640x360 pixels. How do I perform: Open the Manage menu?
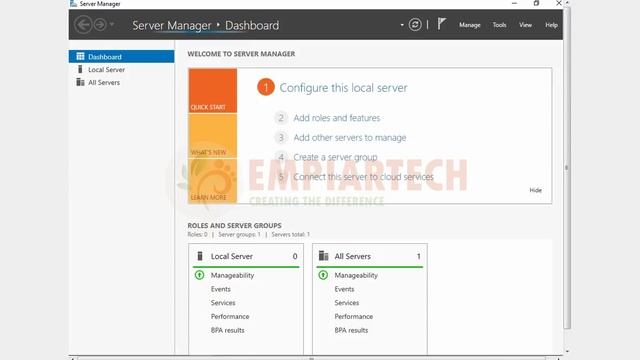(469, 25)
